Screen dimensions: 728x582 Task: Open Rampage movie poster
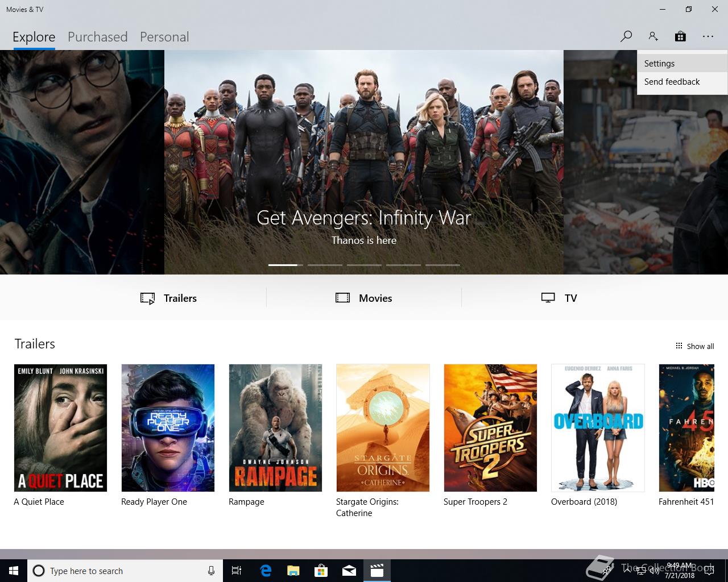click(275, 428)
